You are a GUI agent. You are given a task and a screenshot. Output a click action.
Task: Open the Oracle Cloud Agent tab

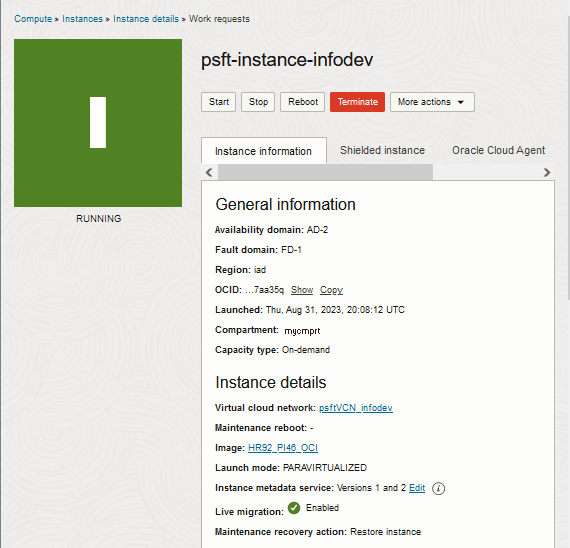(498, 150)
